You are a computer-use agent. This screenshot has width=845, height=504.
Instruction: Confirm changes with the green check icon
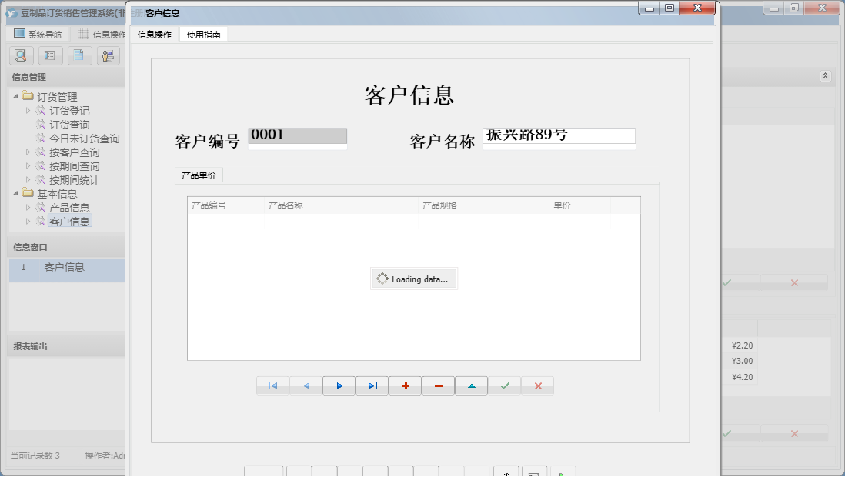[x=504, y=386]
